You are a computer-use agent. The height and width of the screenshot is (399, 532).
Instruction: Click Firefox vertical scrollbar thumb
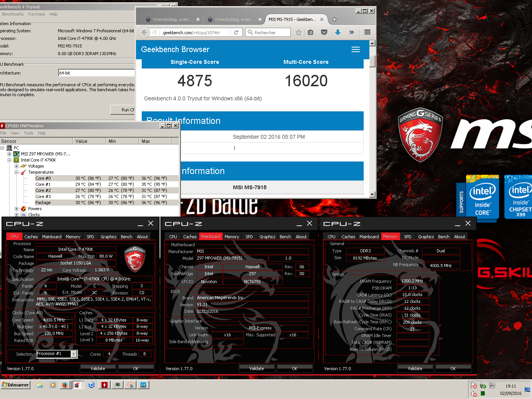click(372, 61)
